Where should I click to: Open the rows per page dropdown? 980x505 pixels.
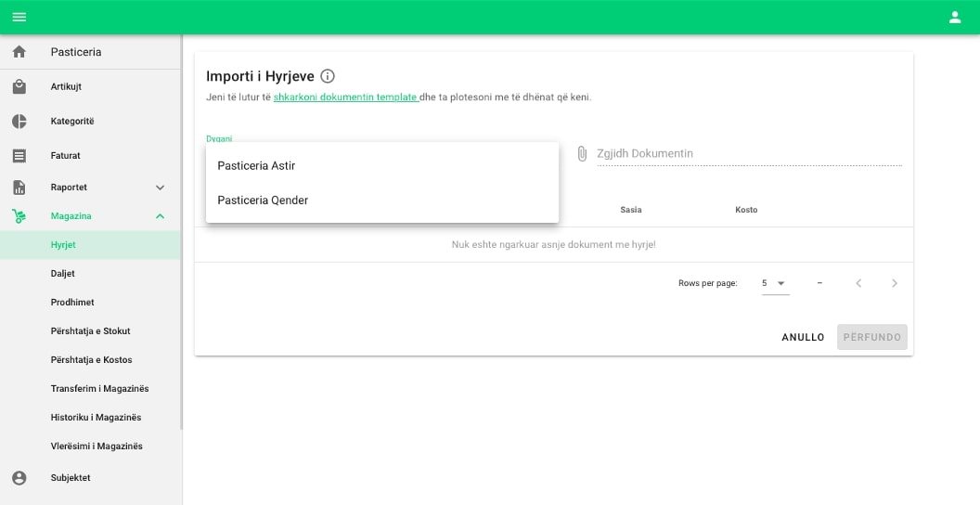pos(775,283)
